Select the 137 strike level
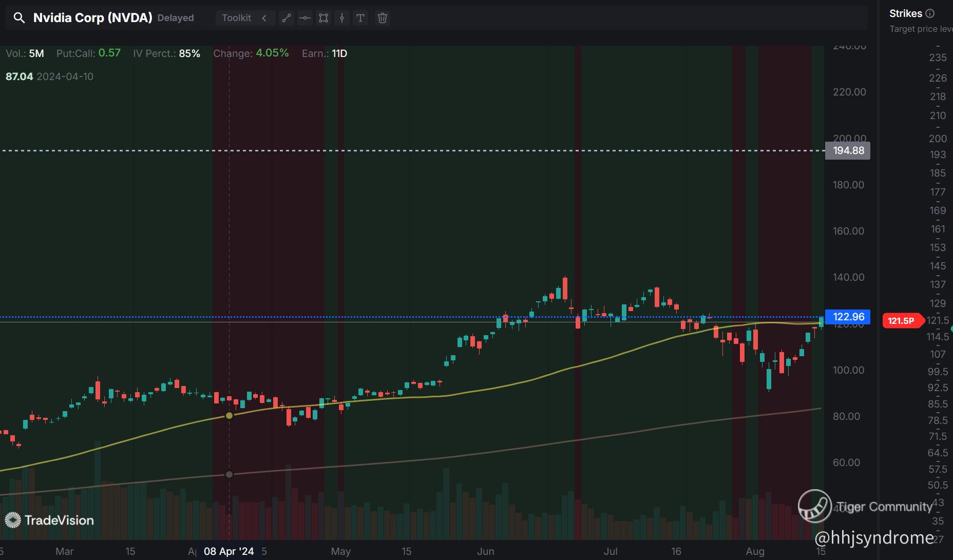 coord(938,284)
